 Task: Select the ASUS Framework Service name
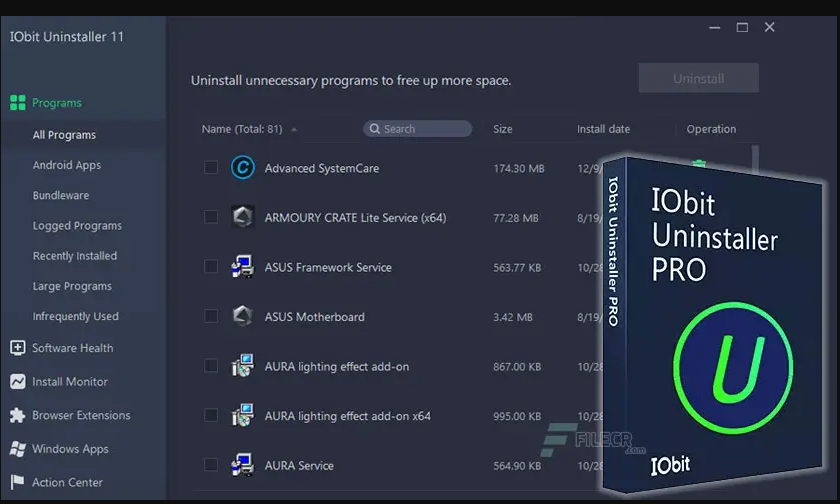[x=328, y=267]
